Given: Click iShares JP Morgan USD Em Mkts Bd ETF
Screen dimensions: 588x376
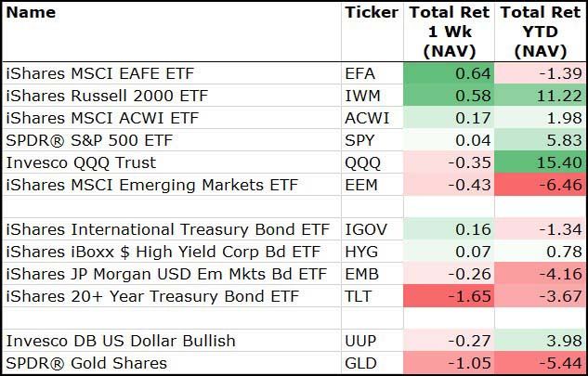Looking at the screenshot, I should (166, 274).
